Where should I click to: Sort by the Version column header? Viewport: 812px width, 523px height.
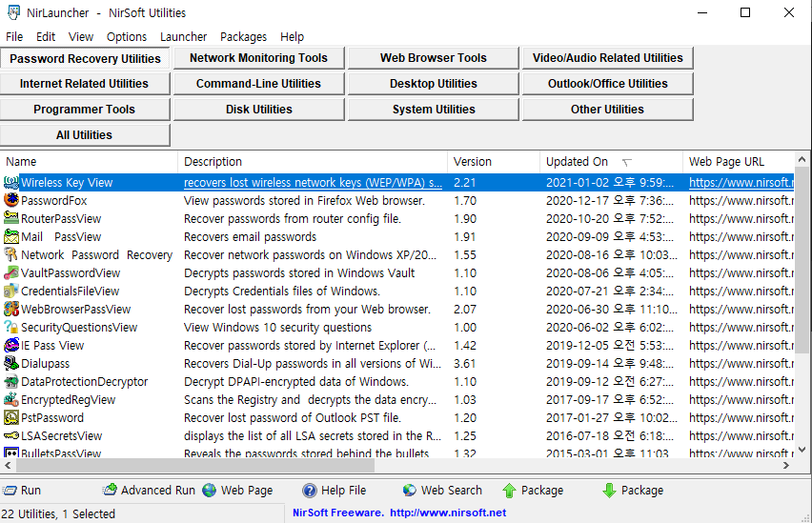(x=494, y=162)
